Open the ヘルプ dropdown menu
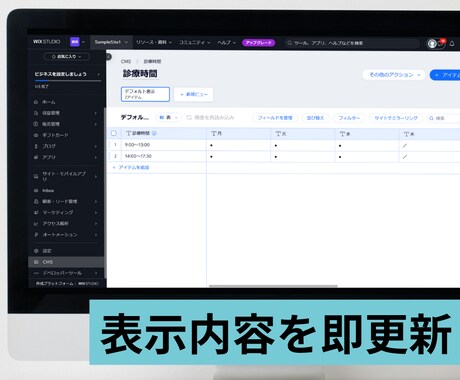 point(226,43)
